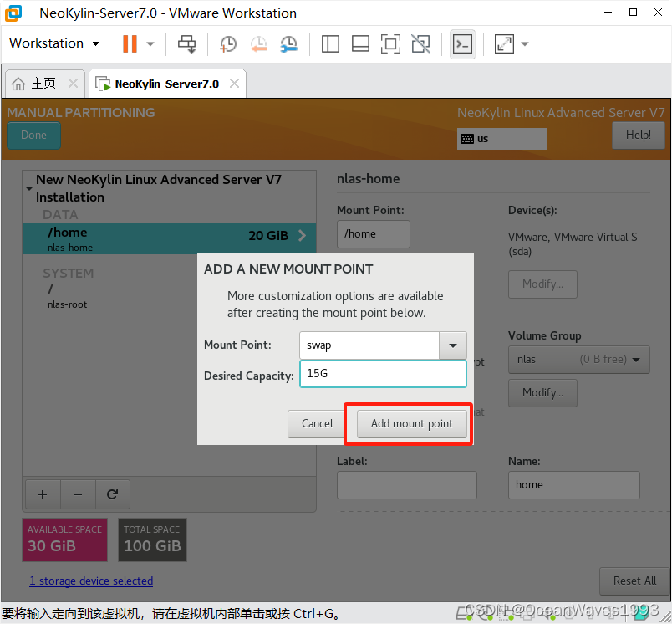Viewport: 672px width, 624px height.
Task: Open the 1 storage device selected link
Action: click(91, 581)
